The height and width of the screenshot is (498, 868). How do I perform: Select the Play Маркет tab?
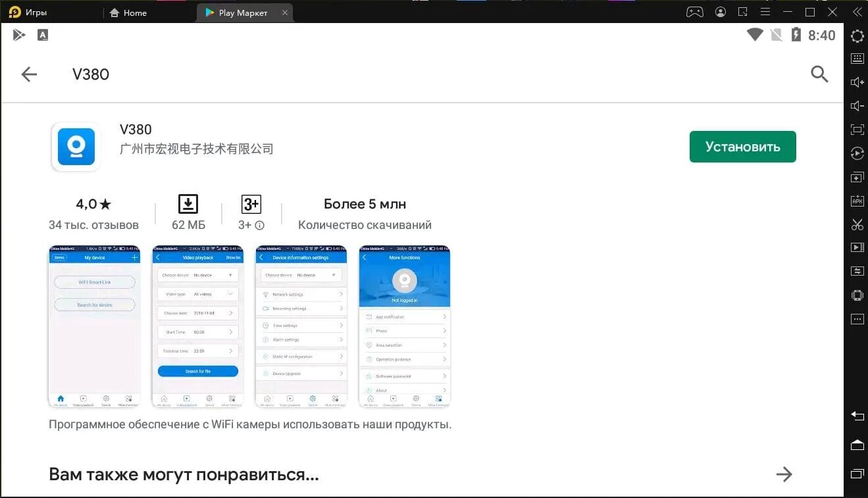[236, 12]
